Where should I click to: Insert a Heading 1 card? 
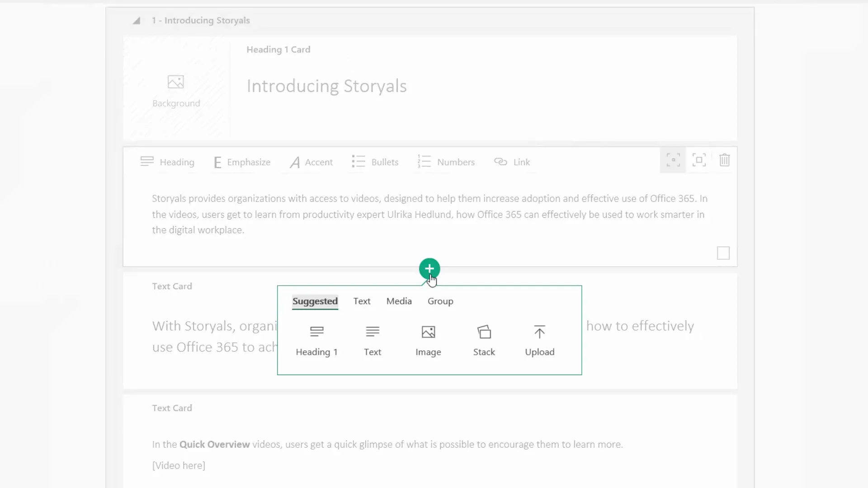pyautogui.click(x=317, y=341)
